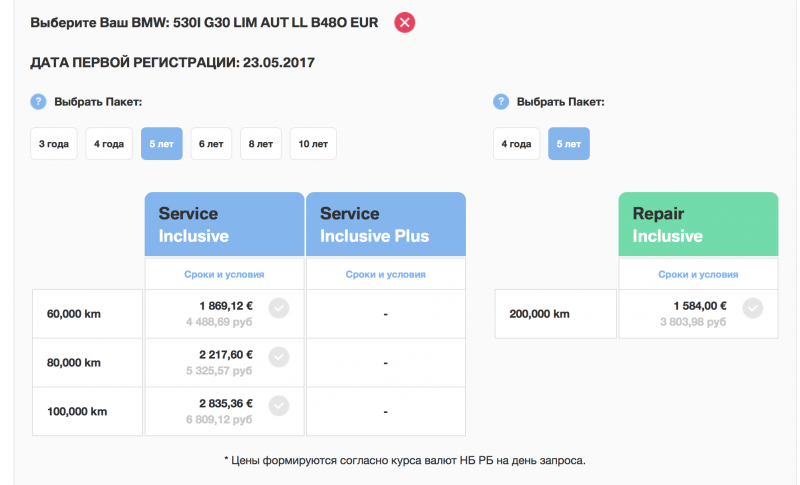Open the help icon beside Service package selection
The width and height of the screenshot is (800, 485).
38,102
